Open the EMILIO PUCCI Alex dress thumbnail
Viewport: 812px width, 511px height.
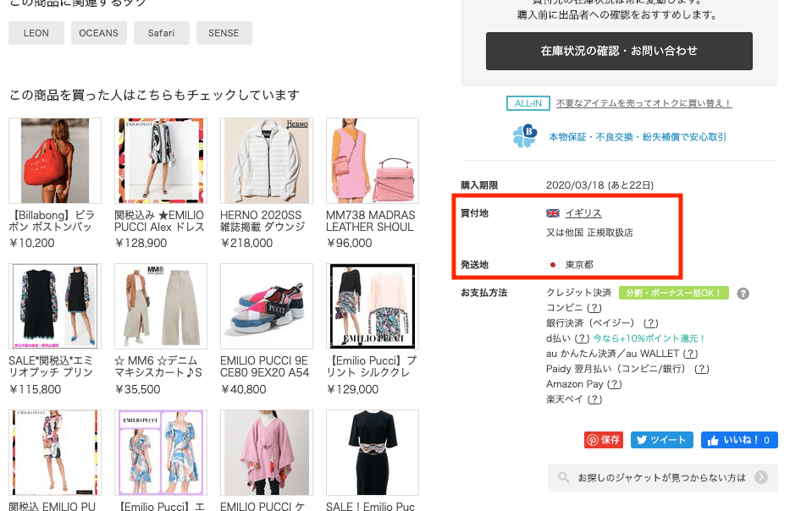pyautogui.click(x=161, y=161)
